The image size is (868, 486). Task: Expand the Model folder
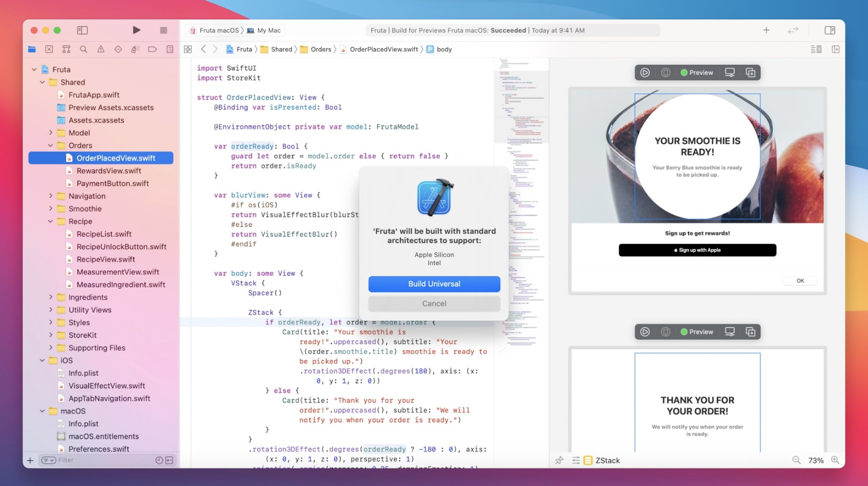click(51, 133)
